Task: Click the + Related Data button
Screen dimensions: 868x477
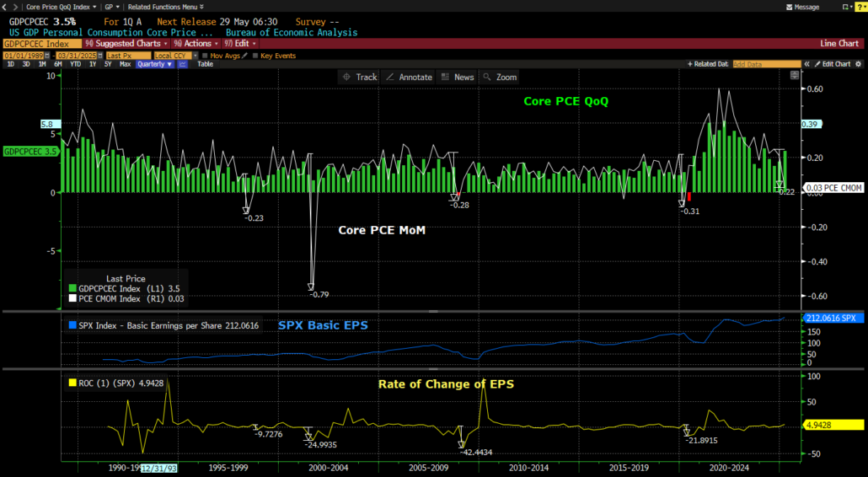Action: point(708,64)
